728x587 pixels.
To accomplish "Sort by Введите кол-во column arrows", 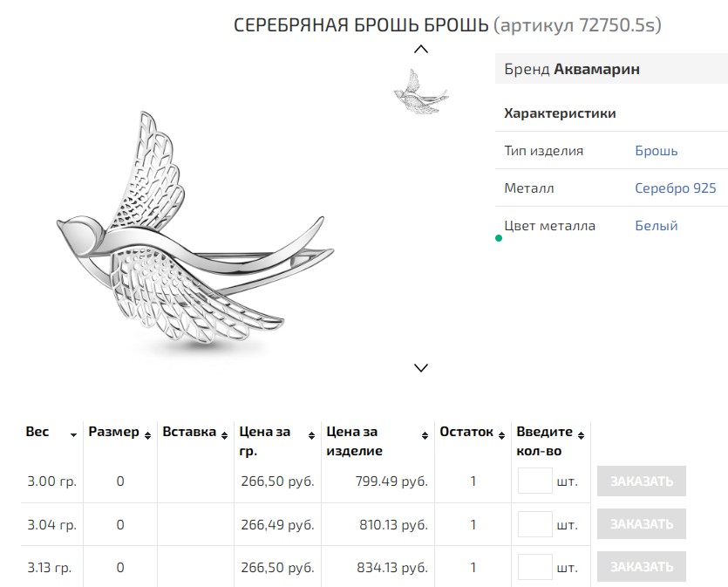I will [x=582, y=434].
